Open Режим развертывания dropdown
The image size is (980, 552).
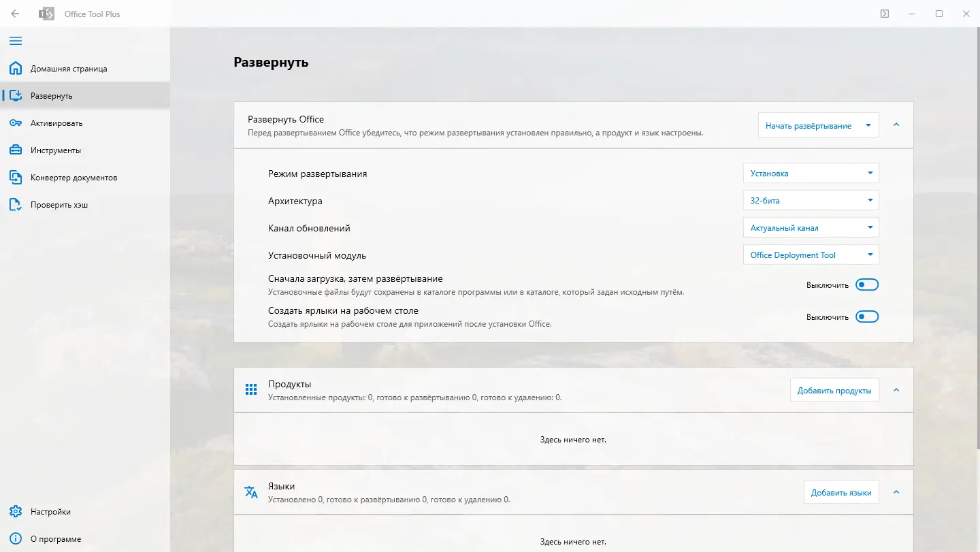[x=811, y=174]
